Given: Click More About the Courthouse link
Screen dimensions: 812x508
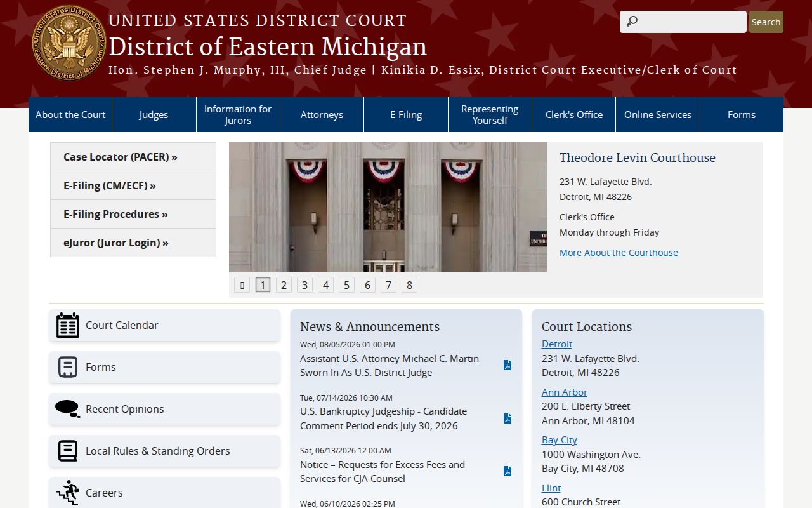Looking at the screenshot, I should 619,252.
